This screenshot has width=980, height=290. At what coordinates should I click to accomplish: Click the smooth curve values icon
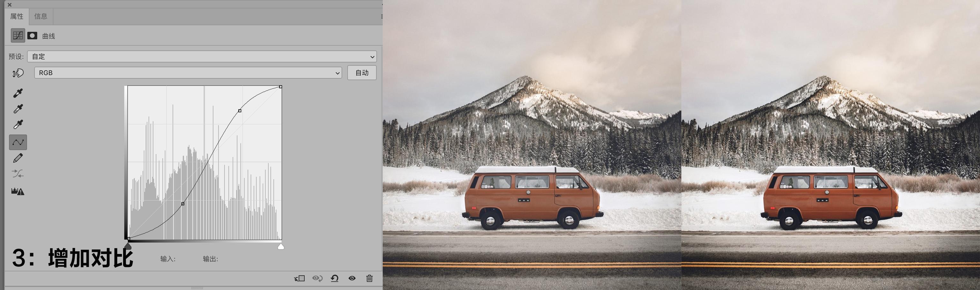coord(18,174)
